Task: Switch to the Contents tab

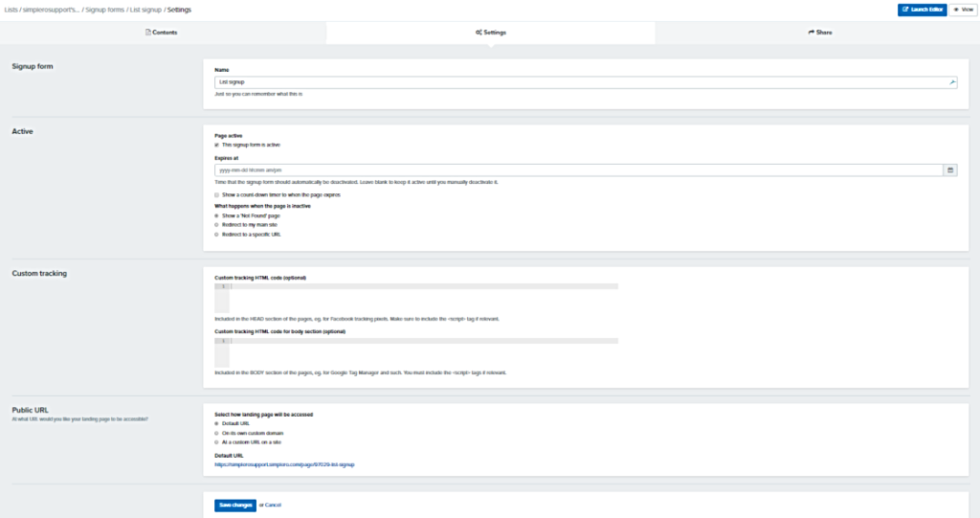Action: coord(162,33)
